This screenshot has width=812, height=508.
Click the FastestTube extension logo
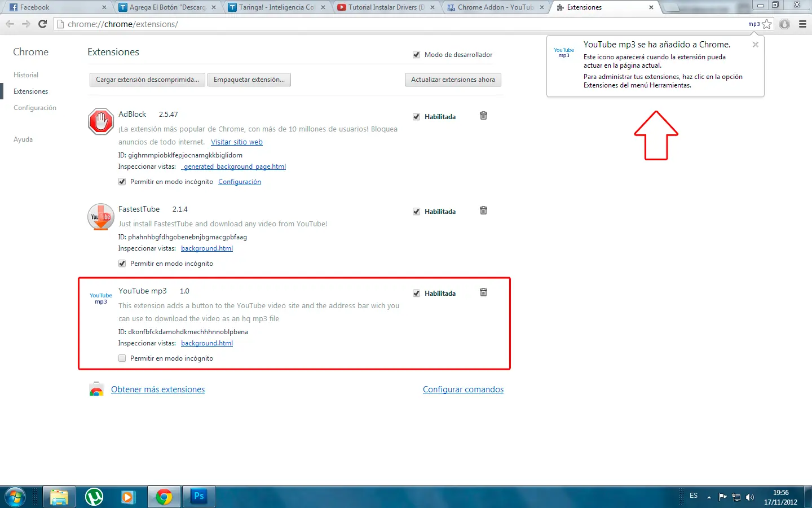101,217
